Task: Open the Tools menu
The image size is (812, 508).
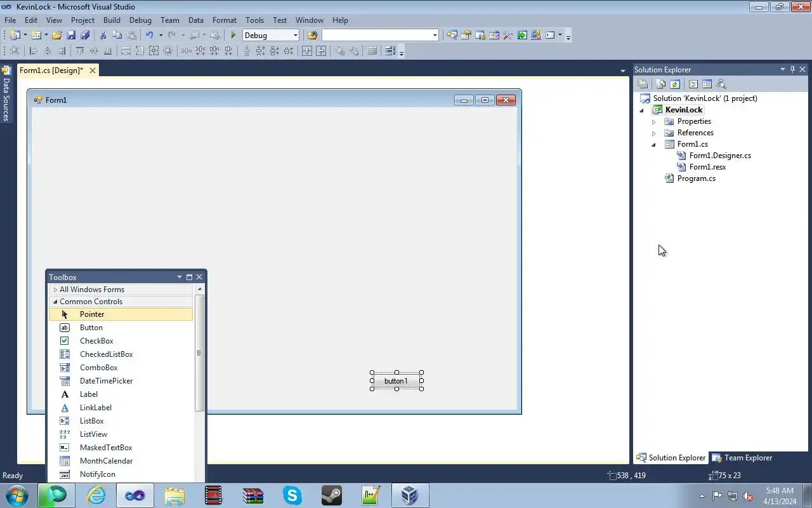Action: point(254,20)
